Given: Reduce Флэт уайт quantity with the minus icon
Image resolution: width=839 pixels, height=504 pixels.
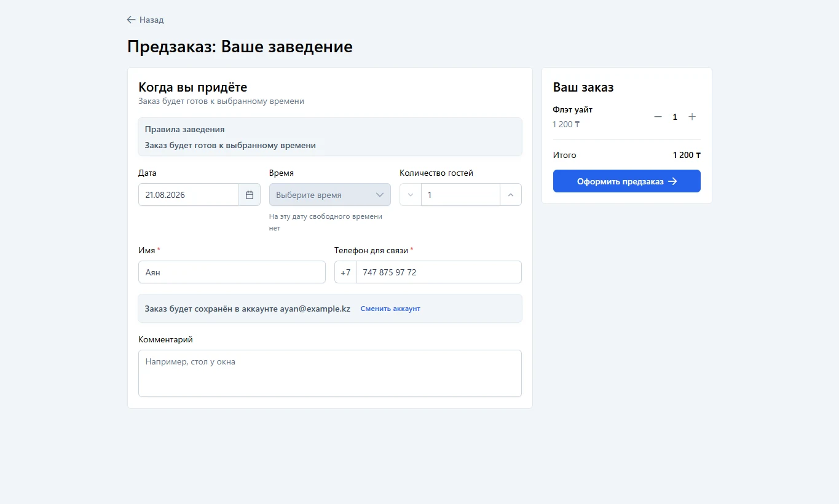Looking at the screenshot, I should pyautogui.click(x=658, y=117).
